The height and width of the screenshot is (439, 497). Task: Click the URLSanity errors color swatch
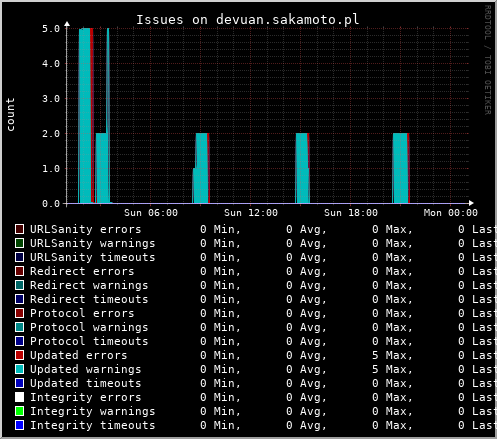click(20, 229)
